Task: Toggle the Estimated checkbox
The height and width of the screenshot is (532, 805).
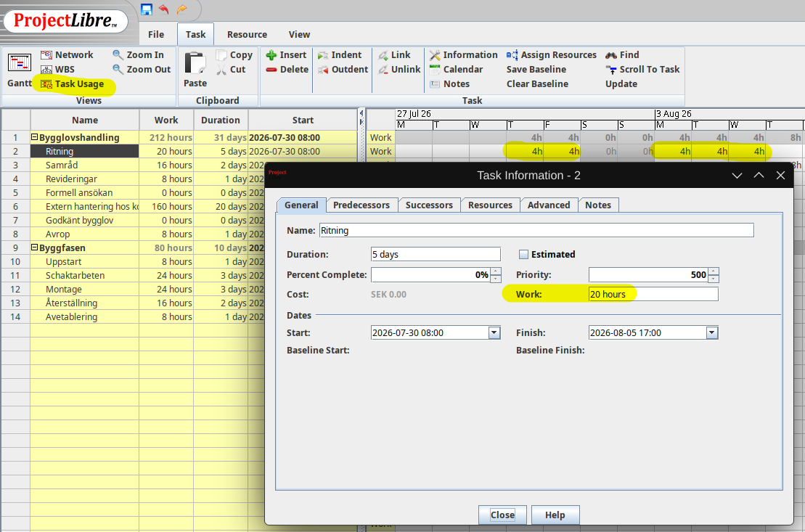Action: pos(523,254)
